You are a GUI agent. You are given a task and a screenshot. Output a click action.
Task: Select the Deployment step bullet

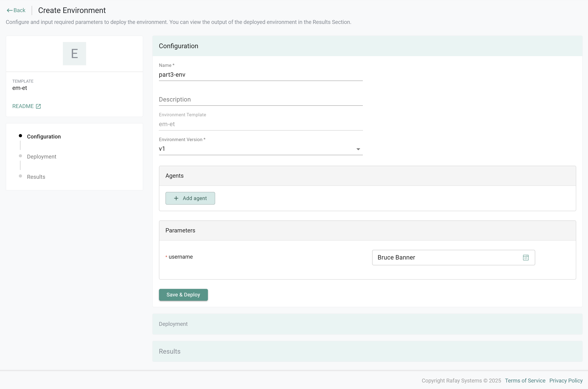[20, 156]
